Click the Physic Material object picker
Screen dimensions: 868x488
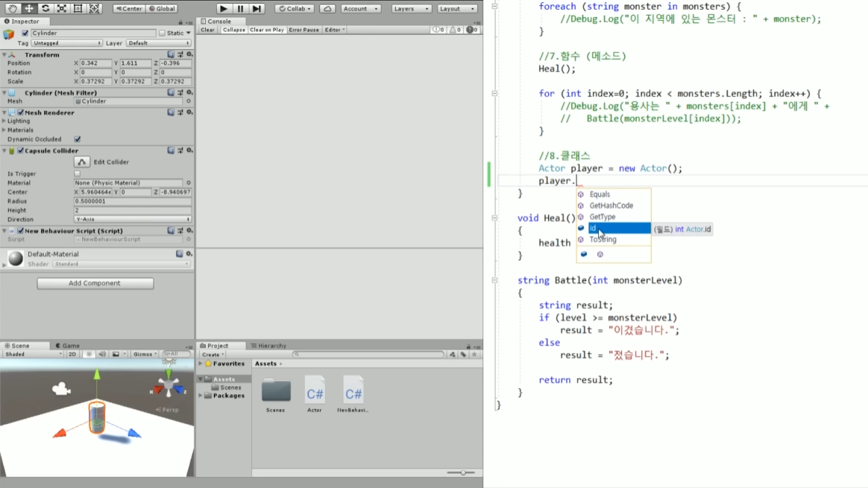tap(189, 183)
